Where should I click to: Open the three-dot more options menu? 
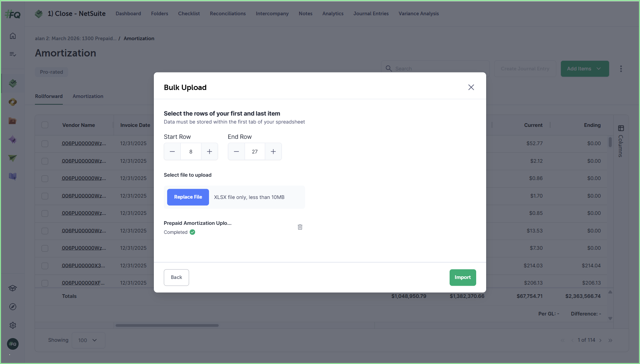[621, 69]
